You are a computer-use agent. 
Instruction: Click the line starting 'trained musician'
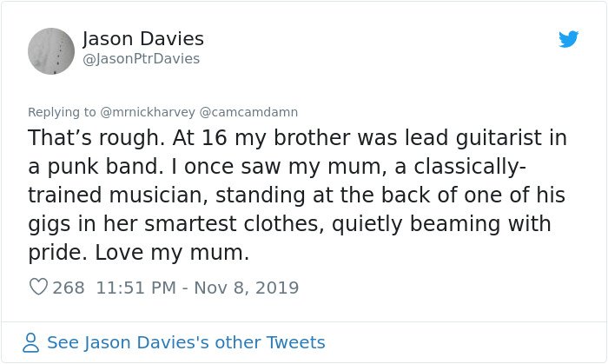[x=297, y=195]
